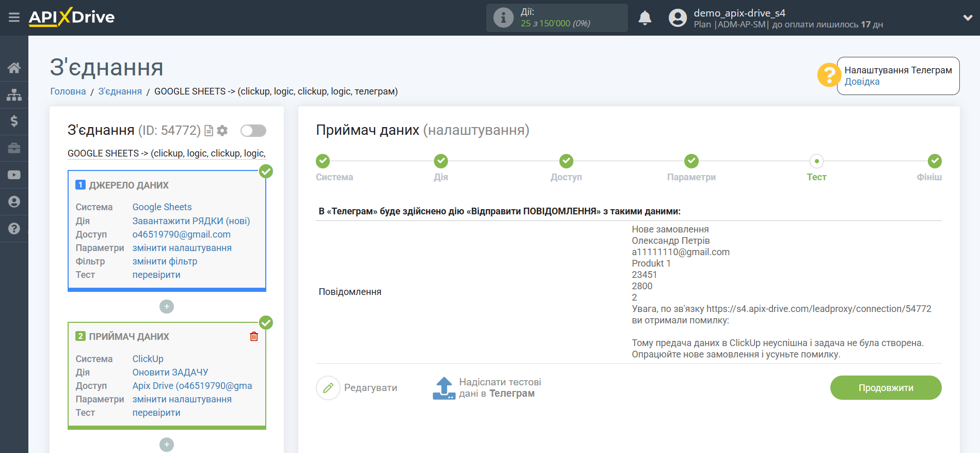Image resolution: width=980 pixels, height=453 pixels.
Task: Delete the ClickUp receiver block
Action: click(x=254, y=337)
